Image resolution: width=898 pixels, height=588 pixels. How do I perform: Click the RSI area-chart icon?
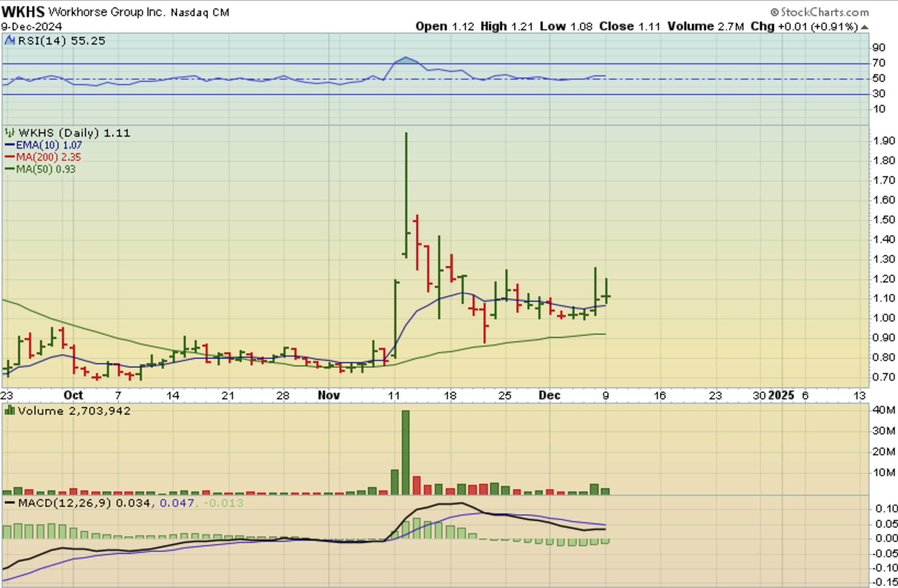[10, 41]
